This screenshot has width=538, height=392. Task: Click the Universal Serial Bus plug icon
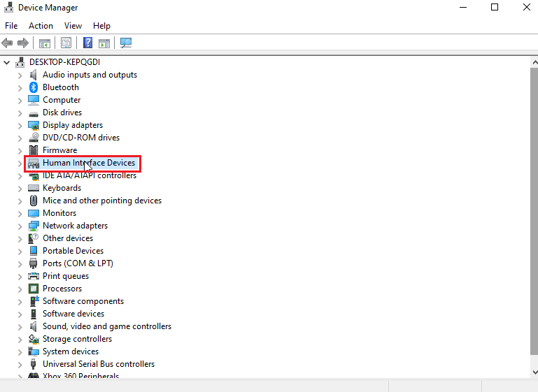pos(34,364)
